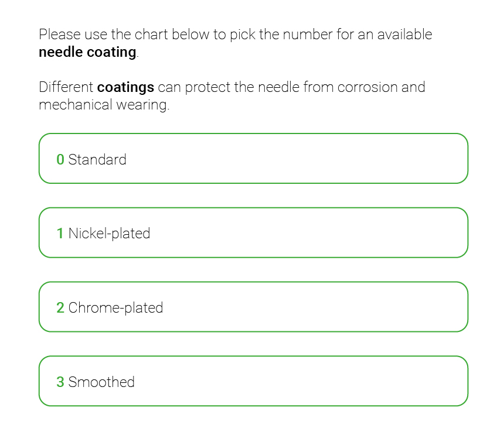Click the corrosion and mechanical wearing sentence

tap(232, 95)
